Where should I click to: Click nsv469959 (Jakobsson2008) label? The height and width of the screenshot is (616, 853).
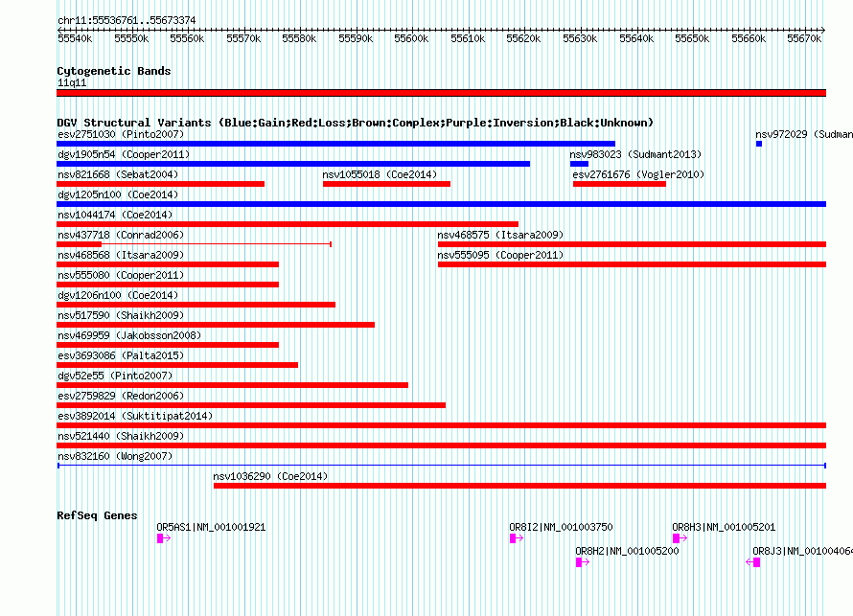[x=129, y=335]
